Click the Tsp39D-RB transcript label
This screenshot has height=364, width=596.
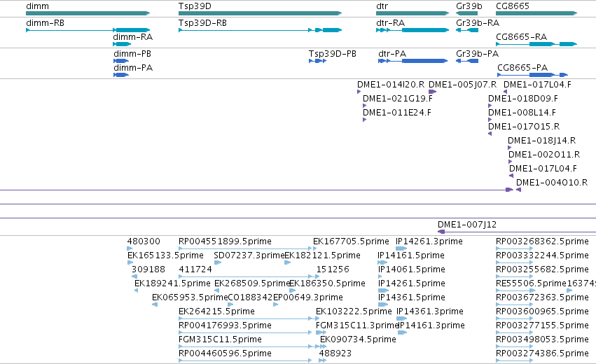pos(202,23)
